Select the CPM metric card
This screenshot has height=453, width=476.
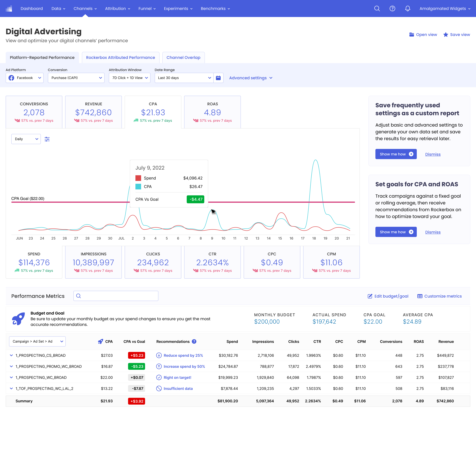pos(331,262)
